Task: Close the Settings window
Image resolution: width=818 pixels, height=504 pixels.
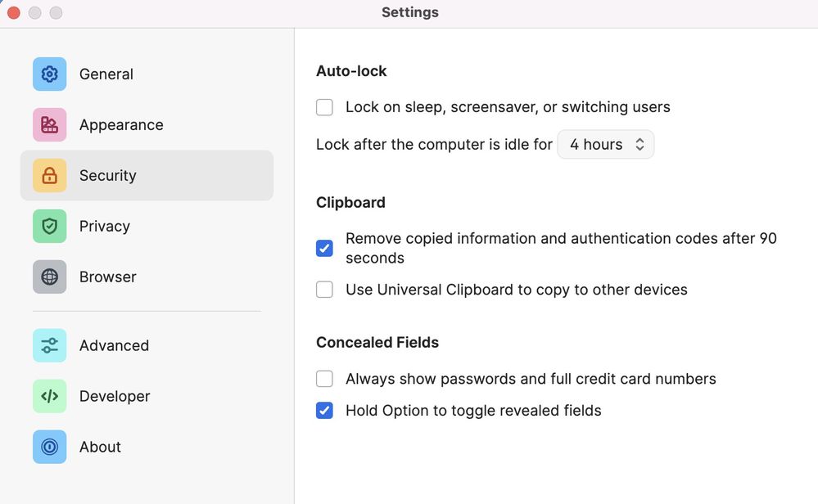Action: coord(14,13)
